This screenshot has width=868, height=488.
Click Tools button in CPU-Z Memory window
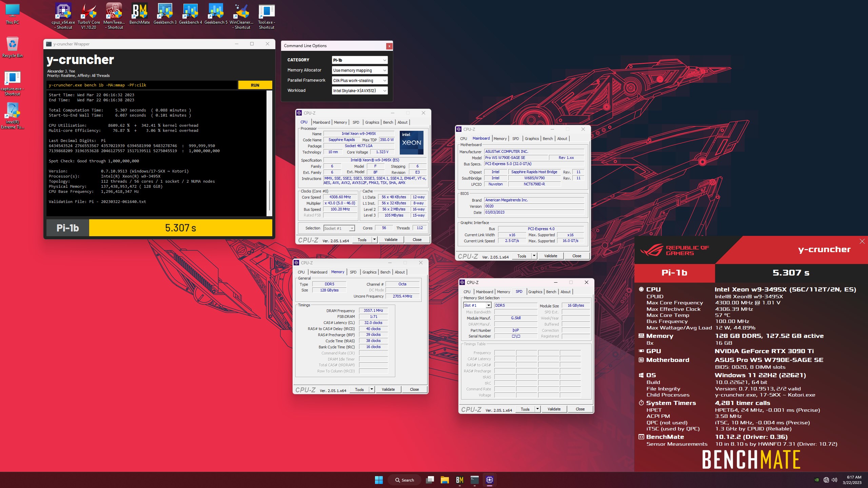359,389
